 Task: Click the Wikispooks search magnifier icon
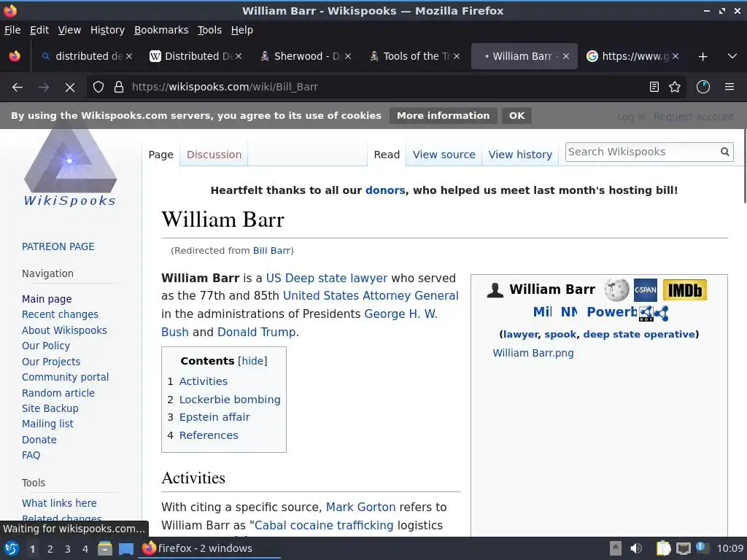click(724, 152)
